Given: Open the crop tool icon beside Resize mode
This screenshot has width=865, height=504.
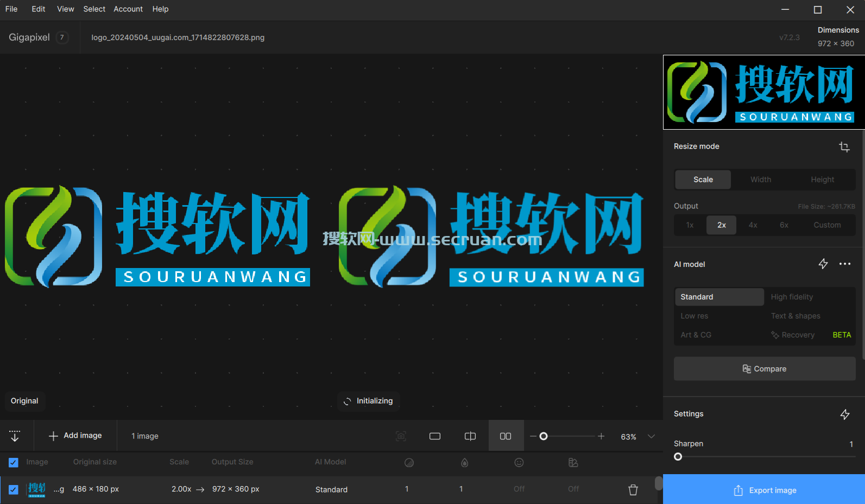Looking at the screenshot, I should [844, 146].
